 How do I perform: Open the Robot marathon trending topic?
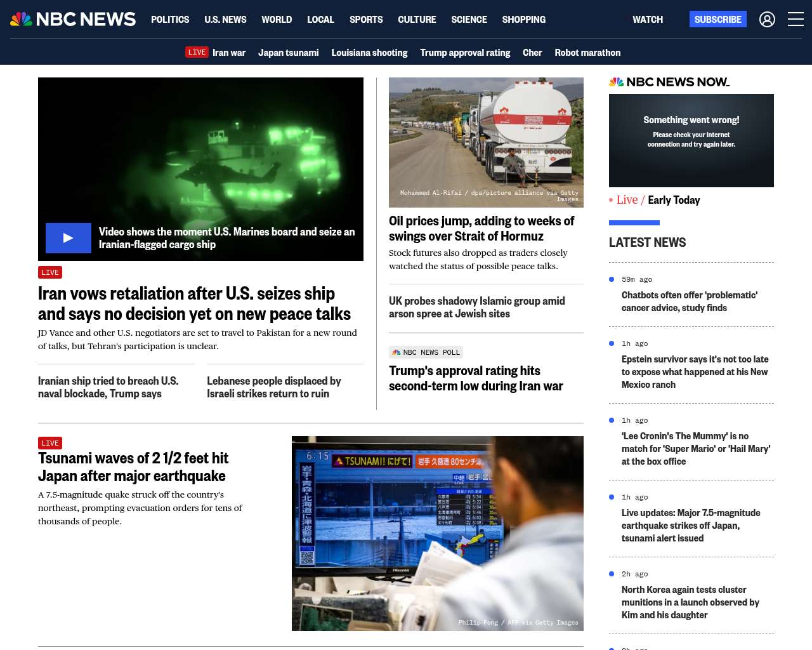point(587,53)
